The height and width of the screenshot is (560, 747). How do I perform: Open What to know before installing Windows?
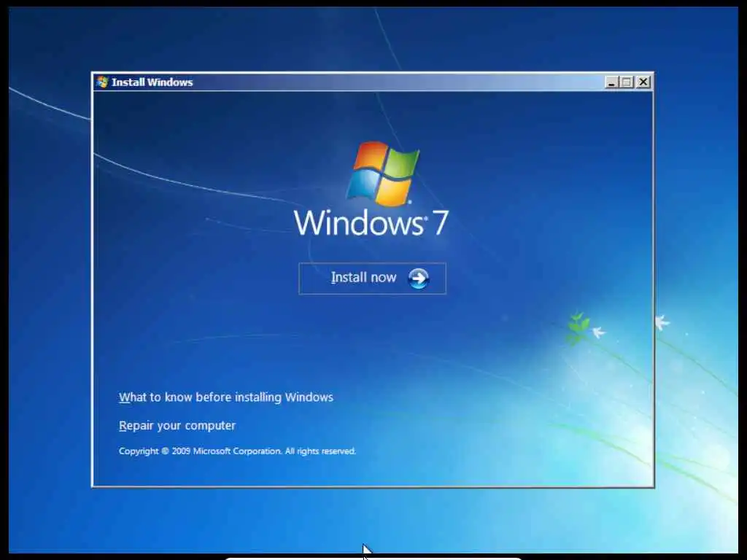click(x=226, y=397)
